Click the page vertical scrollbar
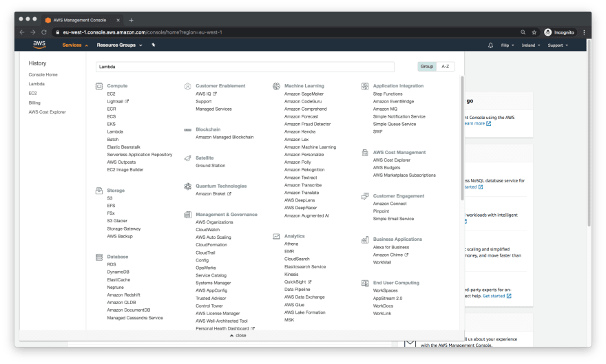 pyautogui.click(x=589, y=133)
